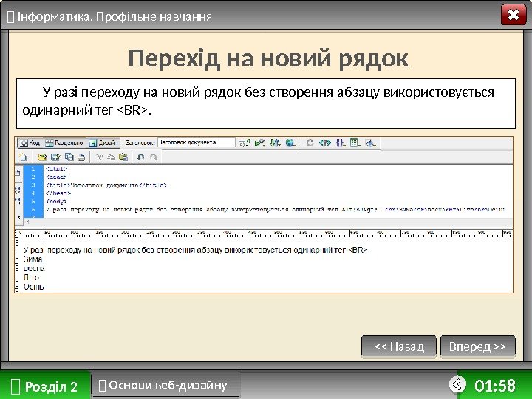Go forward with the Вперед >> button
This screenshot has height=399, width=532.
pos(478,347)
